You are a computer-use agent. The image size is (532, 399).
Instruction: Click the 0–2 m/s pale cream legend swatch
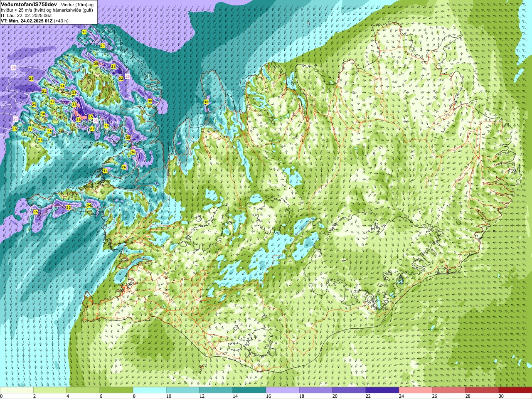17,390
